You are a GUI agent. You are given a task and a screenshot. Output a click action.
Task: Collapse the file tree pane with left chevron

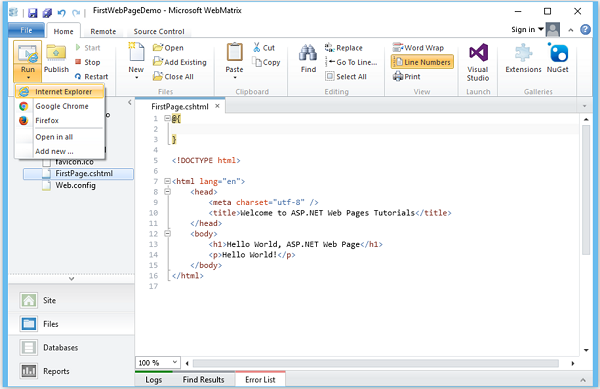[x=130, y=102]
